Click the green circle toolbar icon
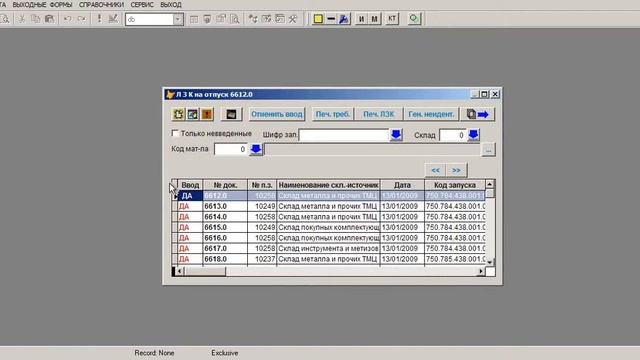Viewport: 640px width, 360px height. coord(414,19)
